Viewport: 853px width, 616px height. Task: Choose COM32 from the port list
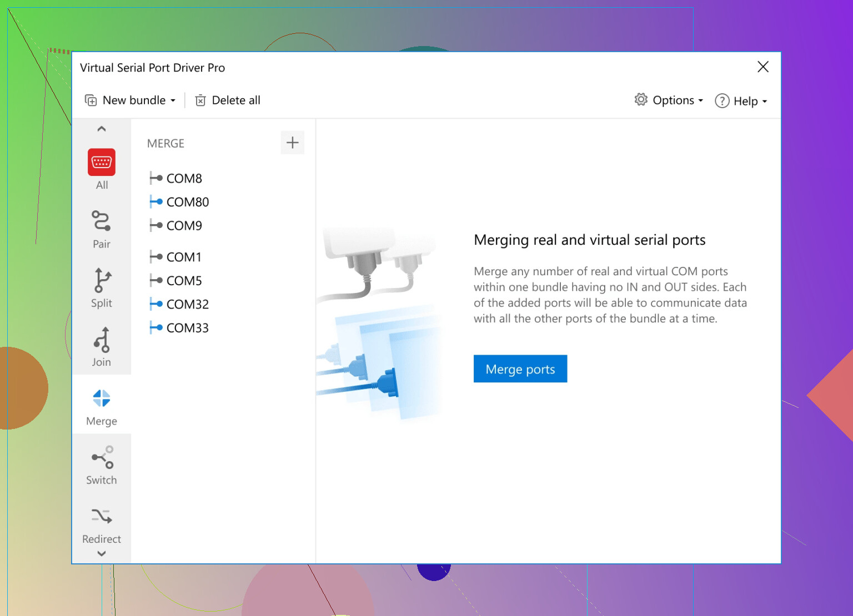tap(187, 304)
